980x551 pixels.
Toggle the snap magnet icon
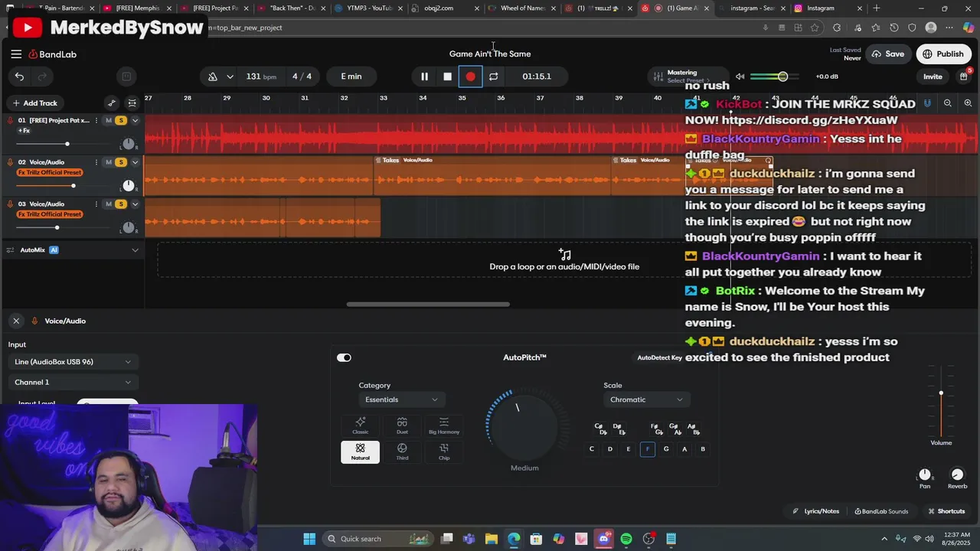927,103
